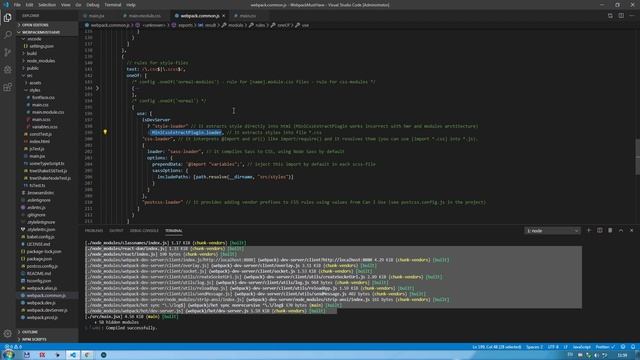Switch to the Output panel tab
The image size is (640, 360).
pyautogui.click(x=116, y=231)
